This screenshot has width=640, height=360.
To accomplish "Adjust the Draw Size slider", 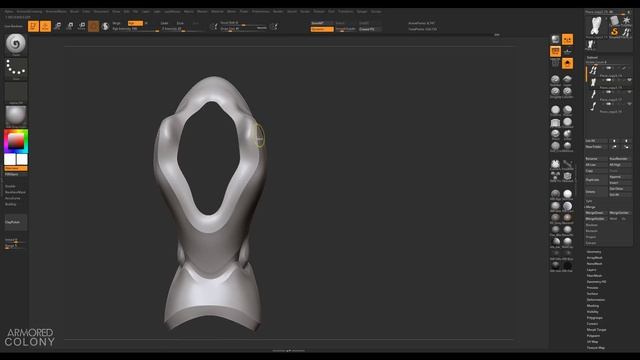I will pyautogui.click(x=244, y=29).
